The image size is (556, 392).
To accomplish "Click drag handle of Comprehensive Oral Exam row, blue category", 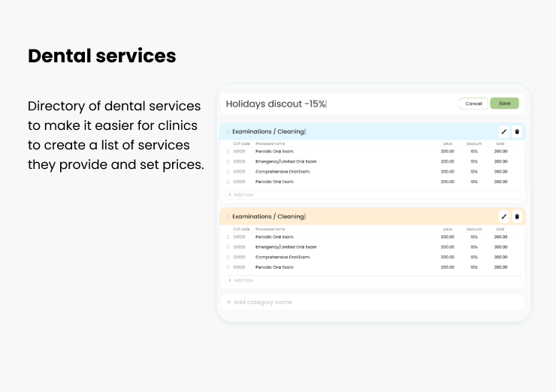I will point(228,172).
